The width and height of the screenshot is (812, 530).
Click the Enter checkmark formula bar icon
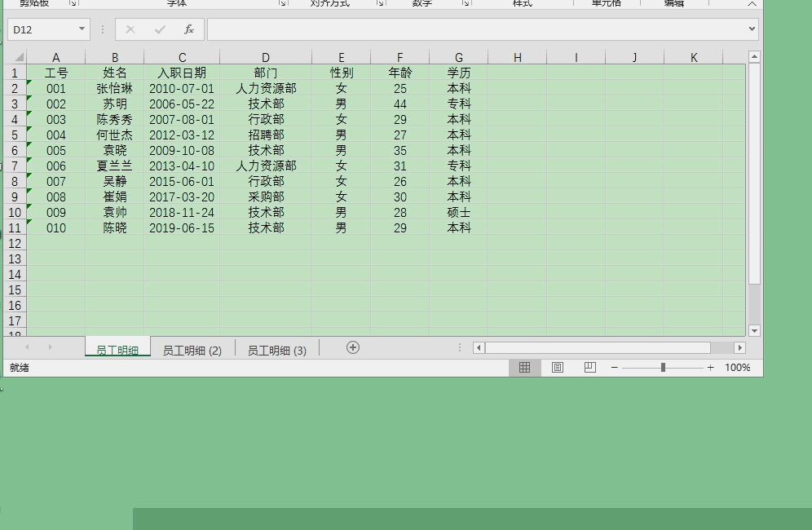pos(160,29)
